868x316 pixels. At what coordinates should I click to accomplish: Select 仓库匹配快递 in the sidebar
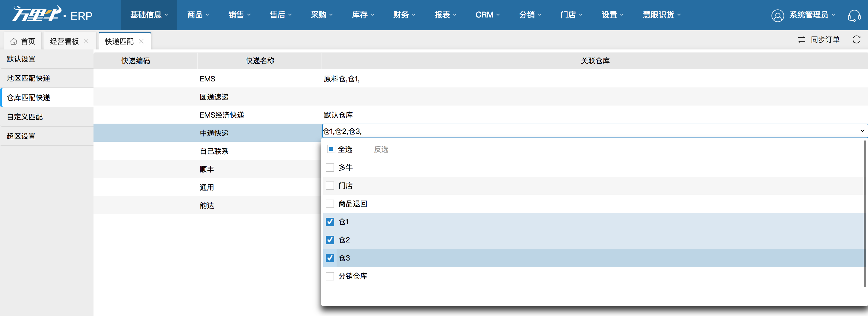[x=47, y=97]
